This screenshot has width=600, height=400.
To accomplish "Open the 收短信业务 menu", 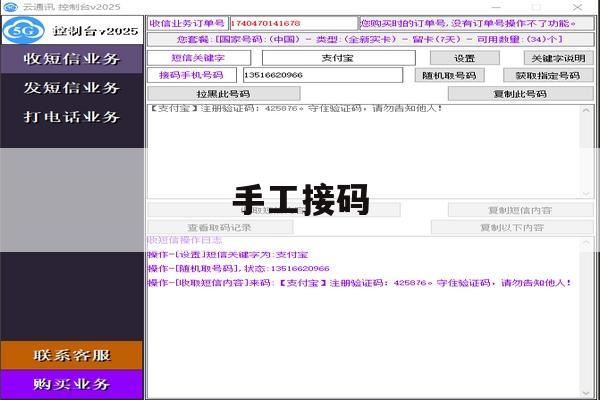I will click(x=72, y=59).
